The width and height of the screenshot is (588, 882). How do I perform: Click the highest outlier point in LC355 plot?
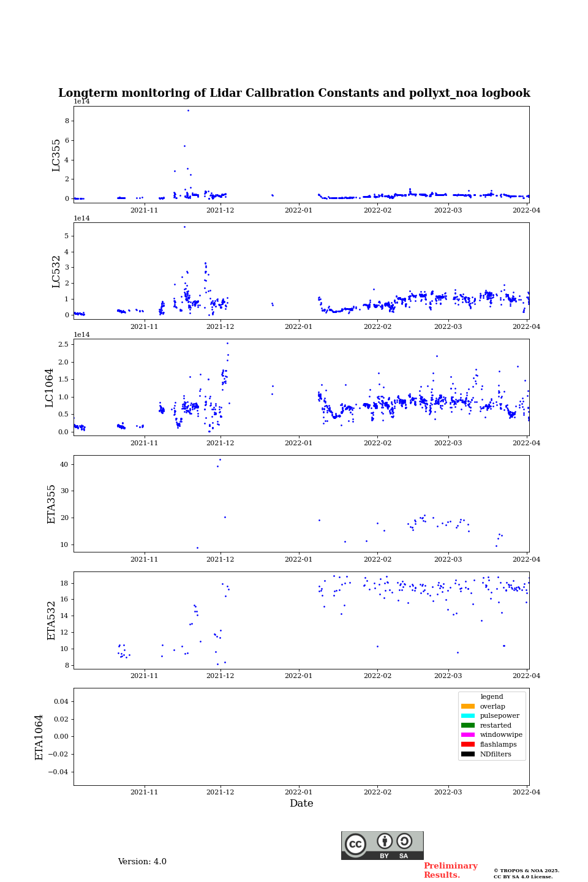(x=188, y=110)
